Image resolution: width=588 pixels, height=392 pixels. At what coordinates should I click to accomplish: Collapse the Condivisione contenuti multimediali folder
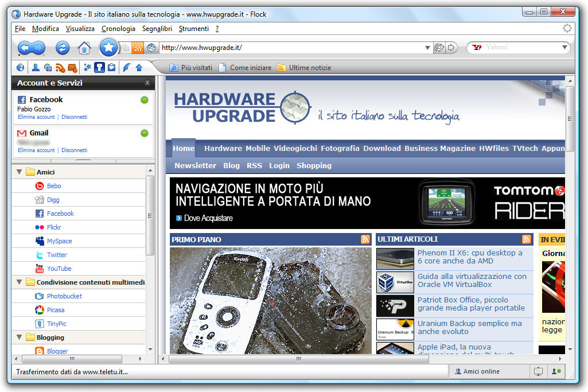tap(20, 282)
